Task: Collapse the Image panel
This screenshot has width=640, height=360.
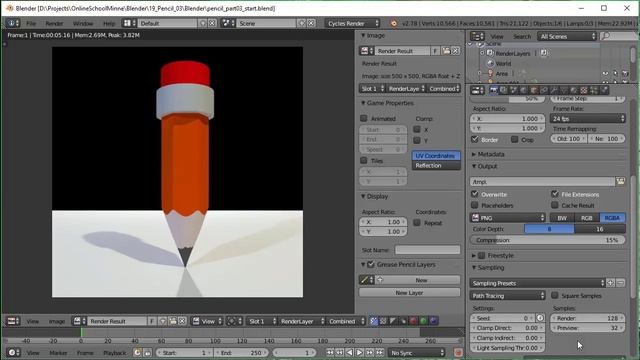Action: coord(363,36)
